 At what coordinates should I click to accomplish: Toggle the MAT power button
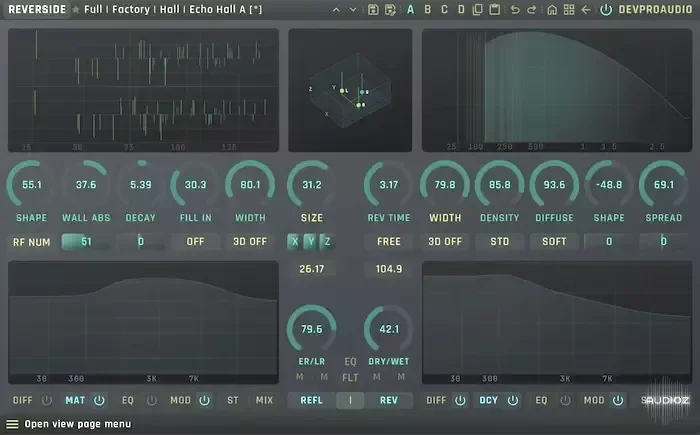click(99, 401)
